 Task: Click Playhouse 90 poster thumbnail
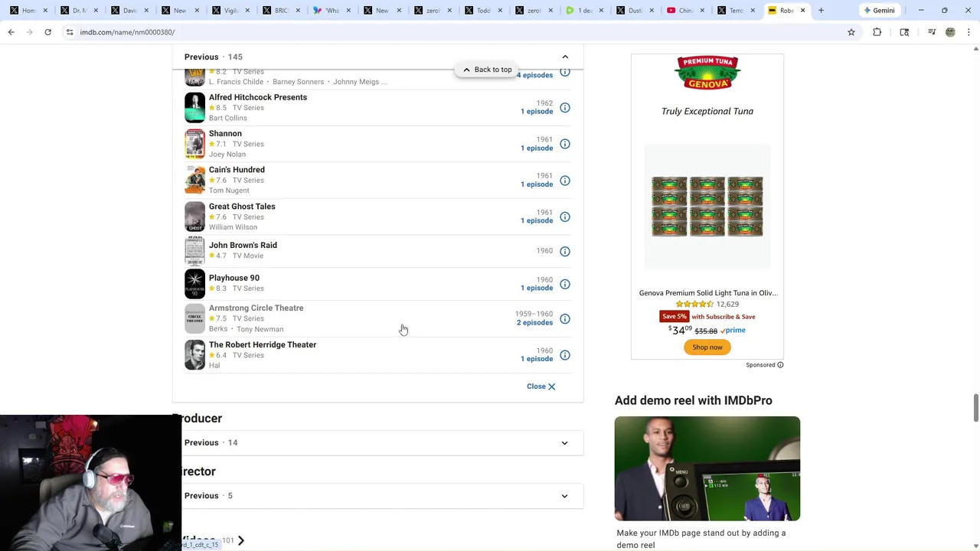[x=194, y=284]
